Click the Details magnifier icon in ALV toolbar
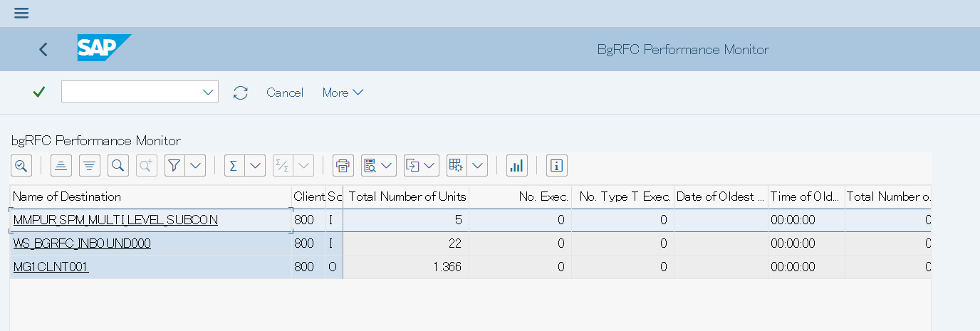The width and height of the screenshot is (980, 331). tap(21, 166)
